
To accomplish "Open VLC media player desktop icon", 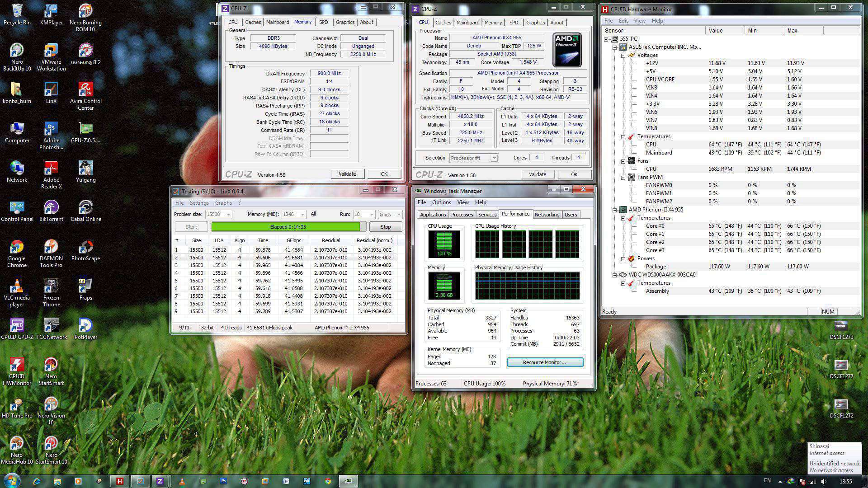I will click(x=17, y=293).
